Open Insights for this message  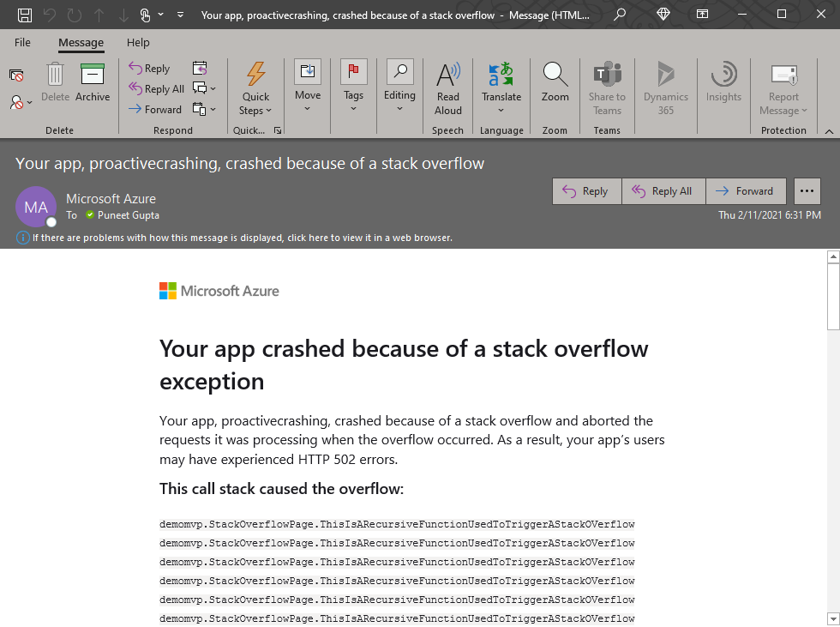click(x=723, y=85)
